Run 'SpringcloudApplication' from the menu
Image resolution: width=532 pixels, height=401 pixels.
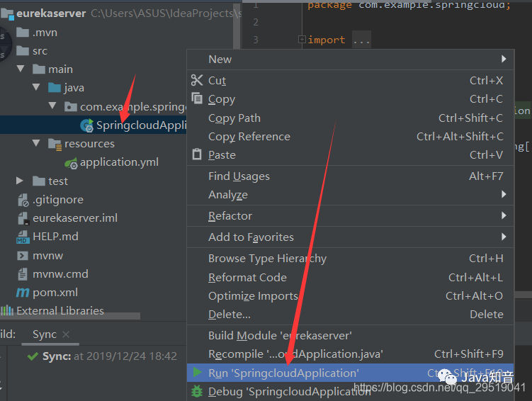(351, 373)
